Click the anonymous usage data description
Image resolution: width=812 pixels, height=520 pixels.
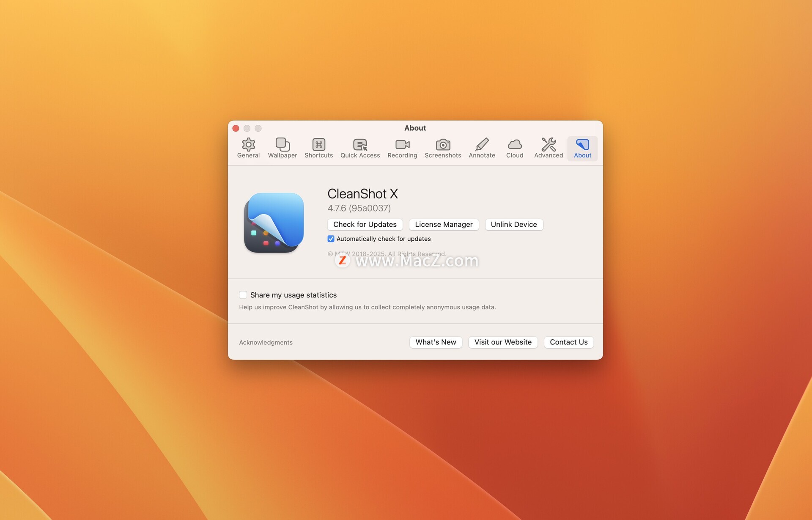click(x=367, y=307)
